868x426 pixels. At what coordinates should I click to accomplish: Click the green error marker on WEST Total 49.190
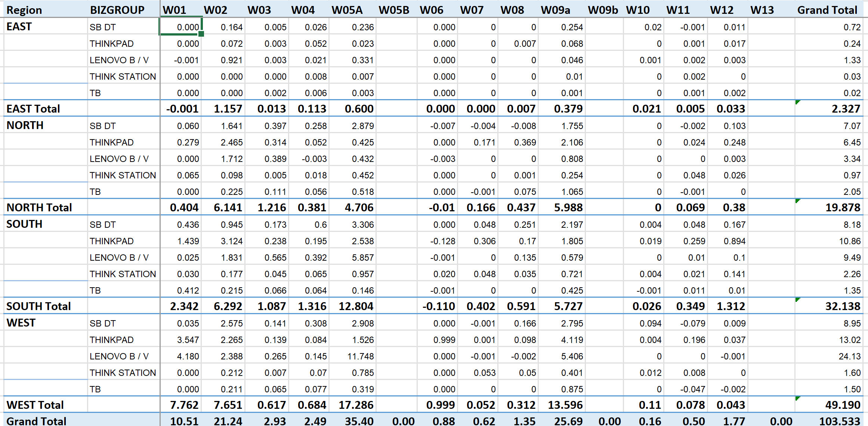(797, 398)
